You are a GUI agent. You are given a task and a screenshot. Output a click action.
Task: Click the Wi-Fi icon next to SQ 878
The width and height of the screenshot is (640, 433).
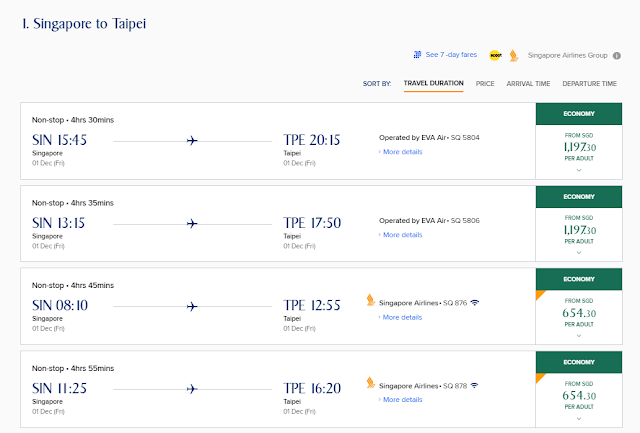(474, 385)
